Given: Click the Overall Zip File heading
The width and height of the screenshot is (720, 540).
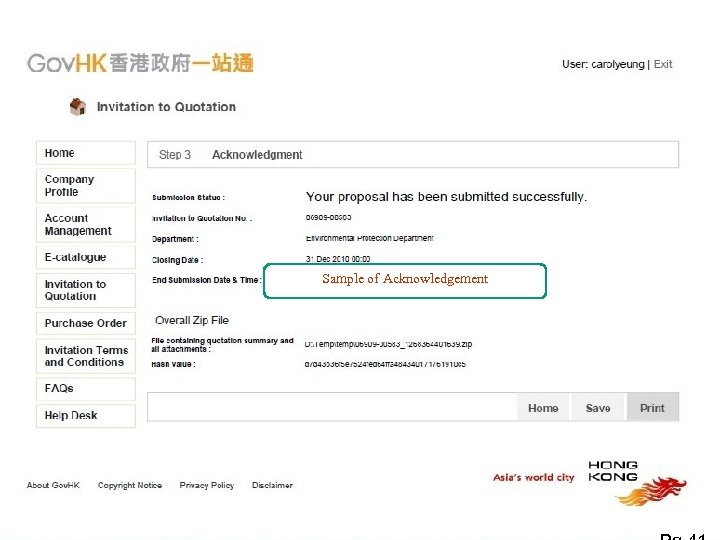Looking at the screenshot, I should pos(192,320).
